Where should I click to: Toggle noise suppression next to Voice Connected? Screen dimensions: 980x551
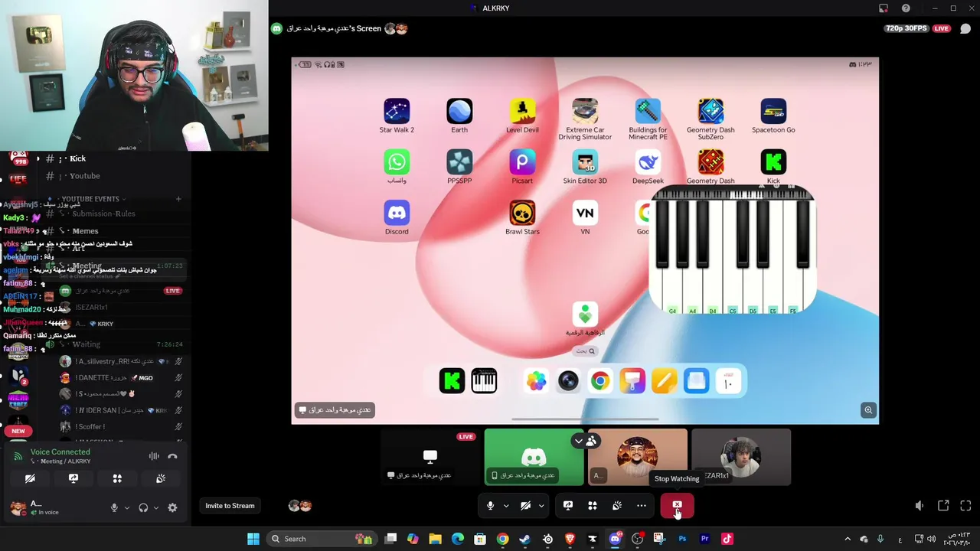[x=154, y=456]
